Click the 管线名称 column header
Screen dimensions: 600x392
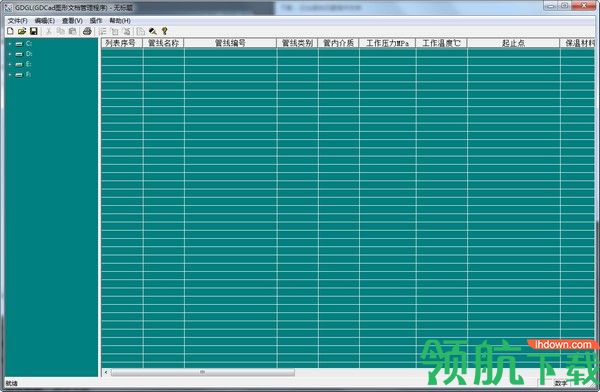(163, 43)
